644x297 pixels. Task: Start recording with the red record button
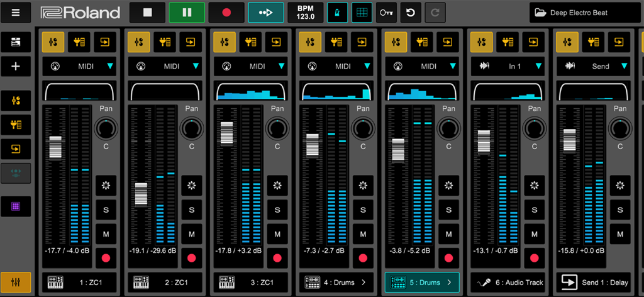(226, 13)
